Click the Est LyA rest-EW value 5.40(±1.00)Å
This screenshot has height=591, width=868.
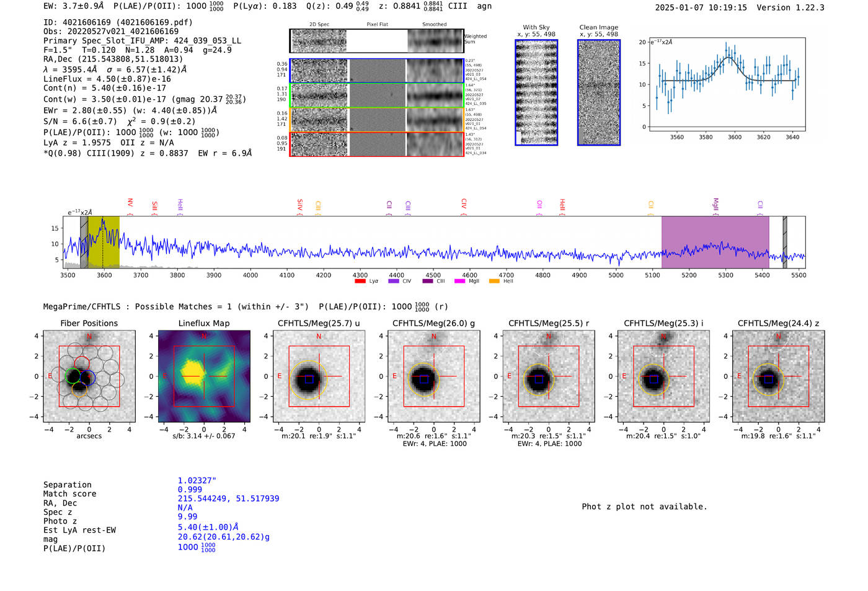pos(208,527)
